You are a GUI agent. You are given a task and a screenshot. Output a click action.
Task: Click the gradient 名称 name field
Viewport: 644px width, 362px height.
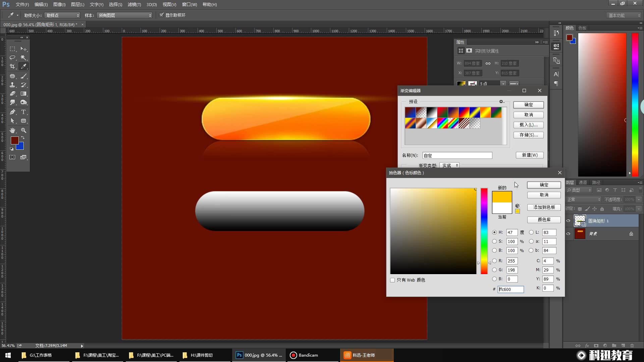coord(458,156)
